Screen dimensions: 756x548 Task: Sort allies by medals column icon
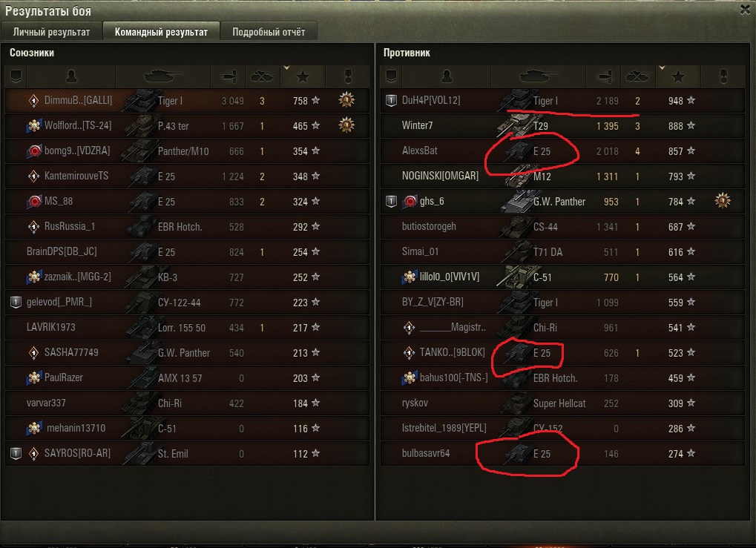(x=348, y=76)
